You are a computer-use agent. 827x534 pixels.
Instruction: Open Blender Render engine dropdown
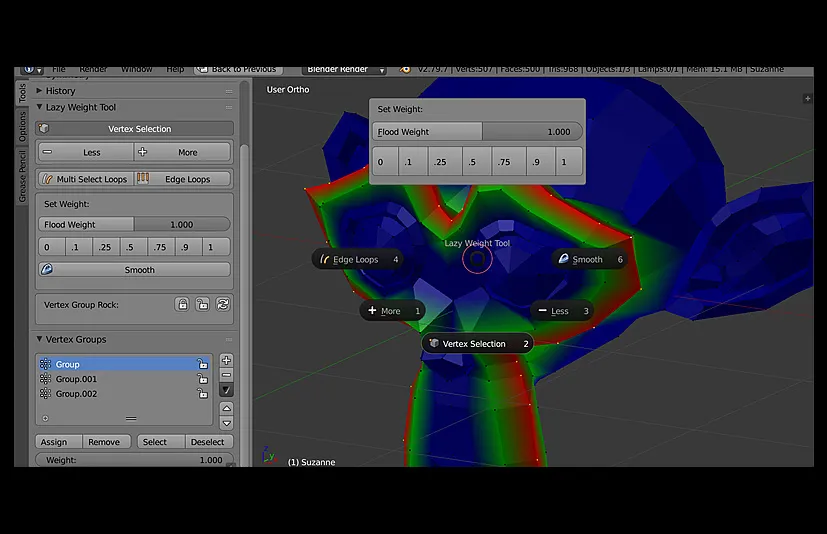point(345,69)
